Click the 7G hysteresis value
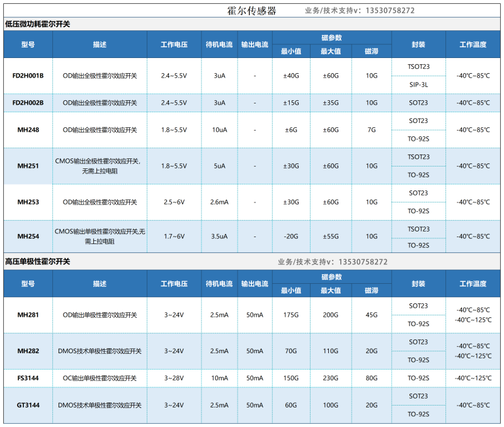This screenshot has height=427, width=504. 372,130
